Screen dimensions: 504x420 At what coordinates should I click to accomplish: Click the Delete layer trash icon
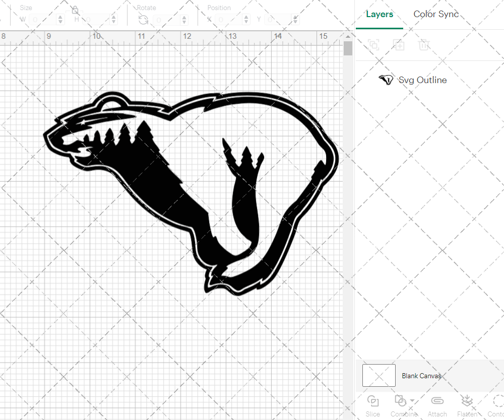pyautogui.click(x=424, y=45)
